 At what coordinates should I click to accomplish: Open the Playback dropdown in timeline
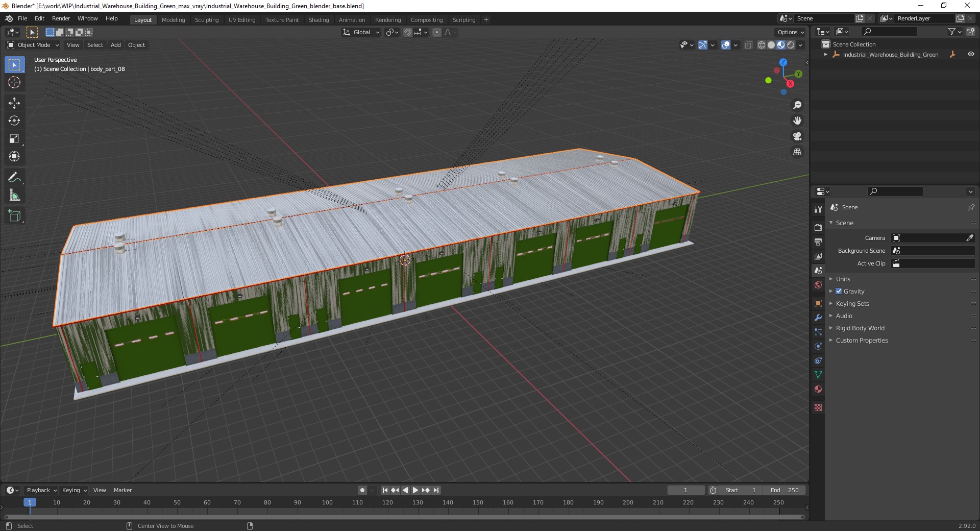coord(41,490)
